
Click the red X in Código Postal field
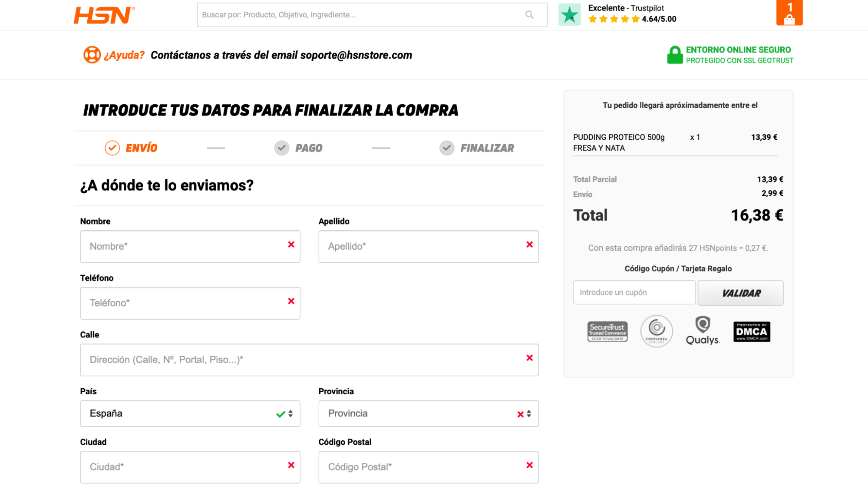529,465
